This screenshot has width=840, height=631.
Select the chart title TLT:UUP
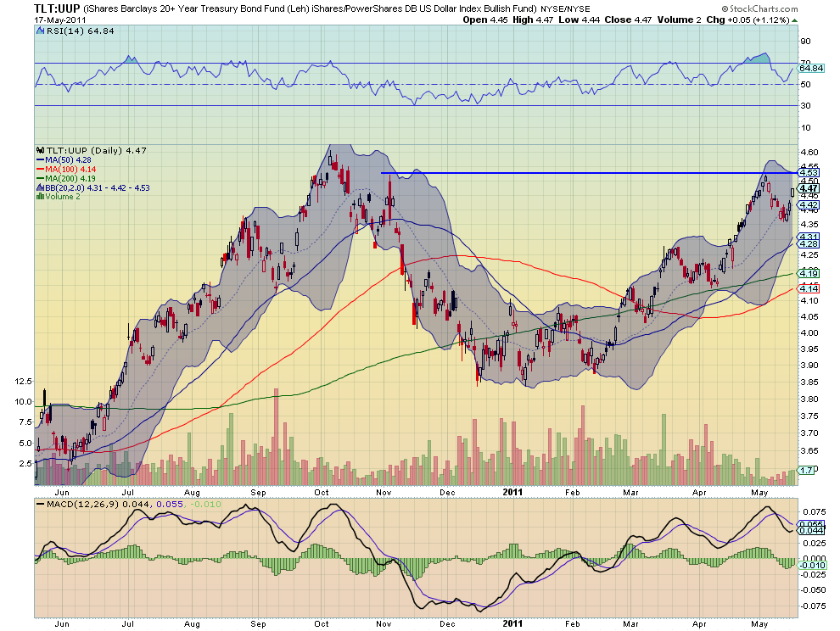click(57, 8)
